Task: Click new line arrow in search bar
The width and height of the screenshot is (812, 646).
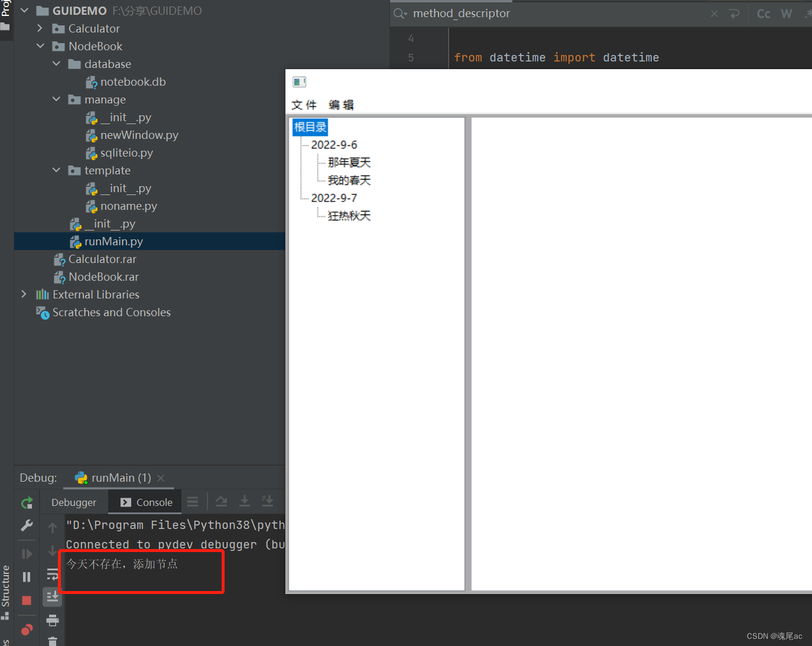Action: [x=734, y=14]
